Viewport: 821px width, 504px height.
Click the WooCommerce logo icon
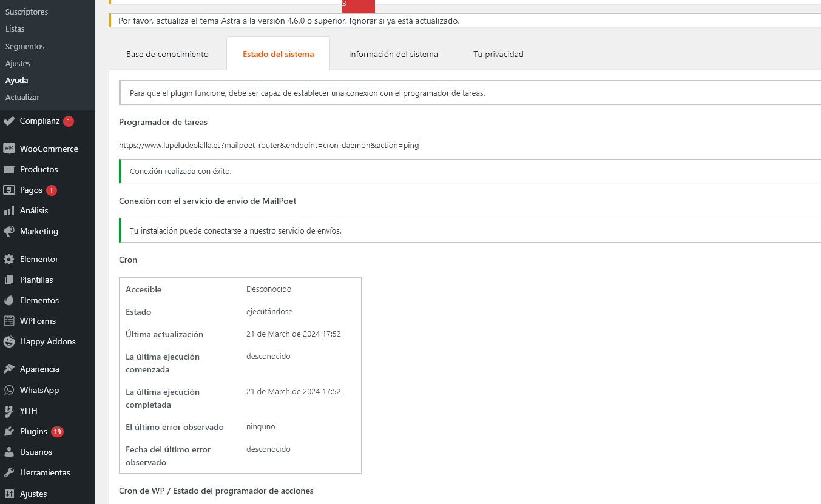tap(9, 149)
